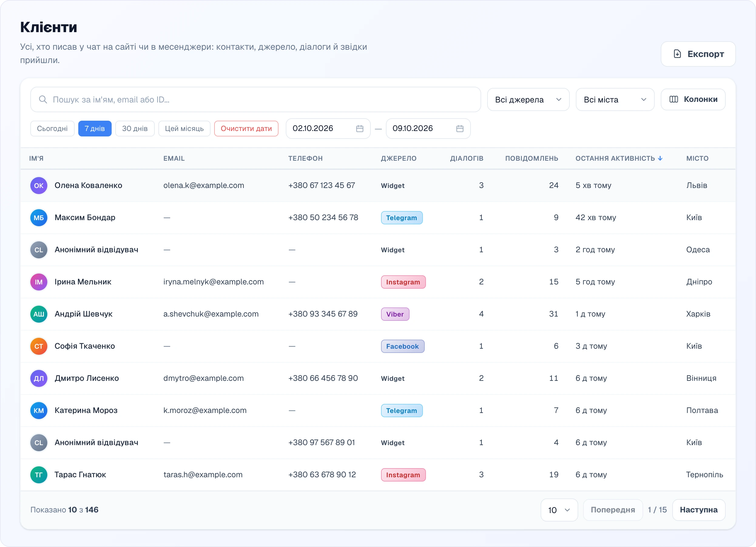Viewport: 756px width, 547px height.
Task: Select the 30 днів date preset
Action: pos(135,129)
